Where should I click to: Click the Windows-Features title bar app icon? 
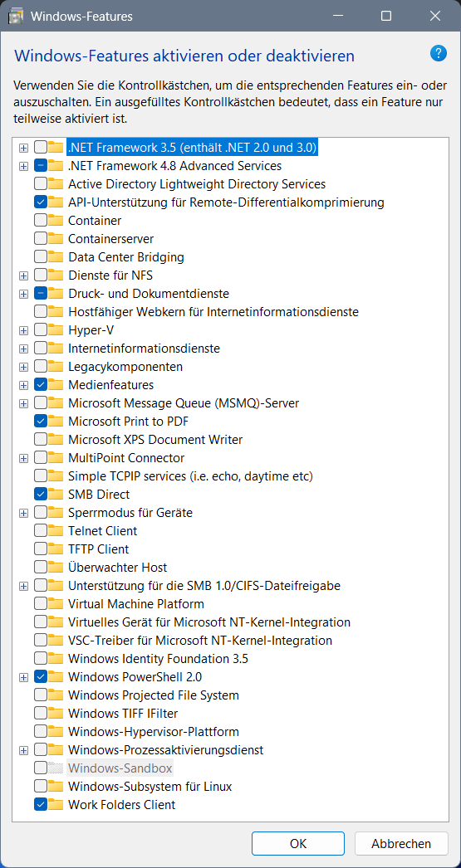tap(16, 17)
